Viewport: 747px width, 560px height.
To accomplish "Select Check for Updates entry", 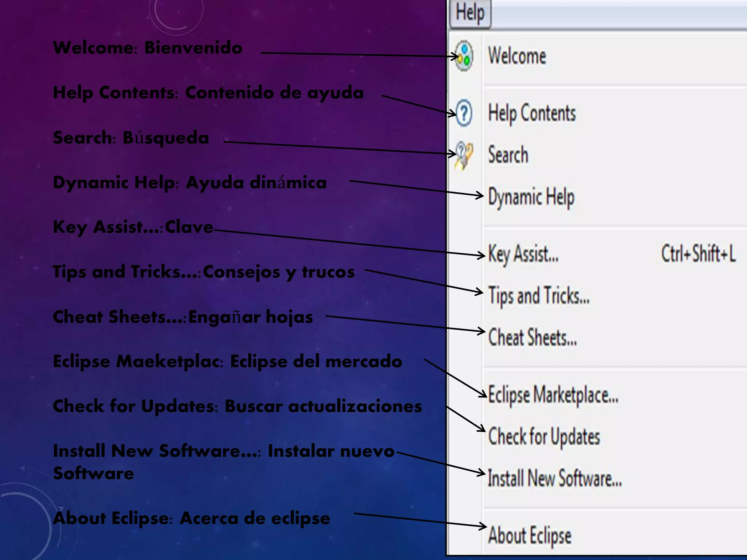I will tap(544, 437).
